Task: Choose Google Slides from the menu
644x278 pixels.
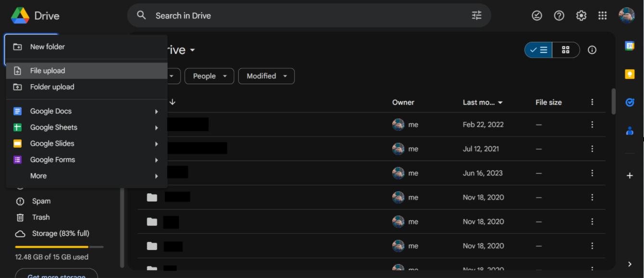Action: pyautogui.click(x=87, y=143)
